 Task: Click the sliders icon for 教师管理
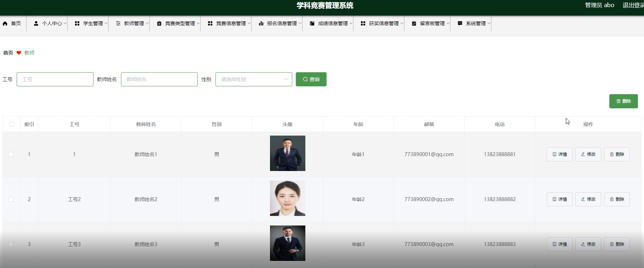tap(118, 23)
